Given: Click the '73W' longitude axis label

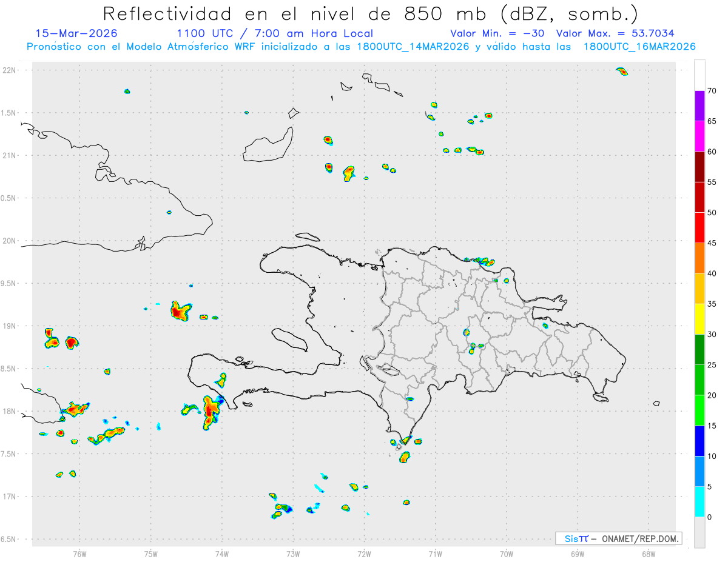Looking at the screenshot, I should coord(293,553).
